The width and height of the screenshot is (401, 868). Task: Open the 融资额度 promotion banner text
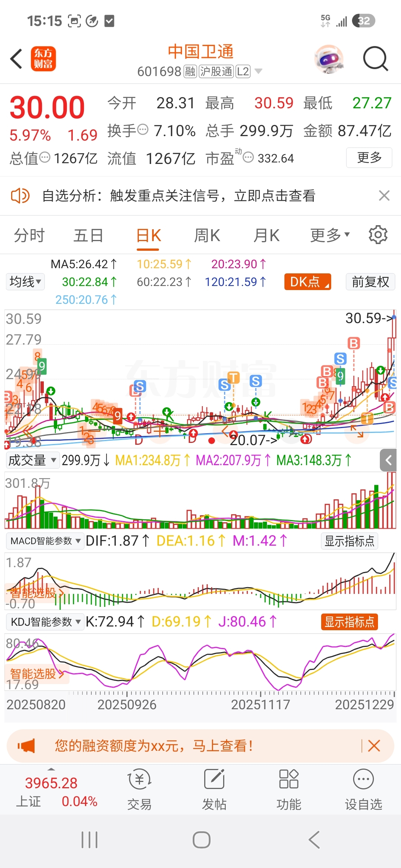[154, 746]
